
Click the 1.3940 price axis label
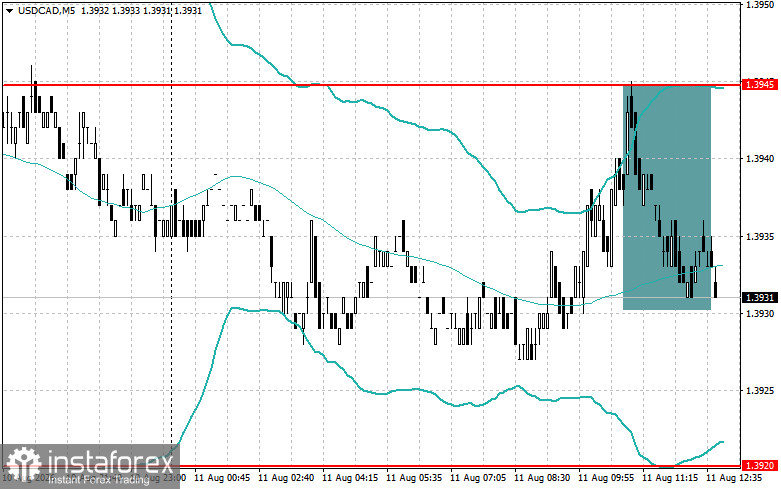tap(759, 159)
